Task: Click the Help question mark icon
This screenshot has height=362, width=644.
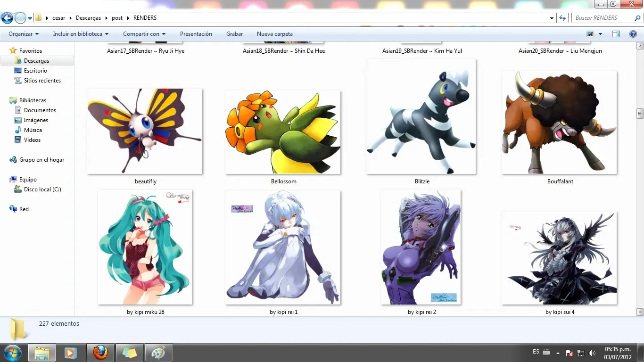Action: click(x=633, y=34)
